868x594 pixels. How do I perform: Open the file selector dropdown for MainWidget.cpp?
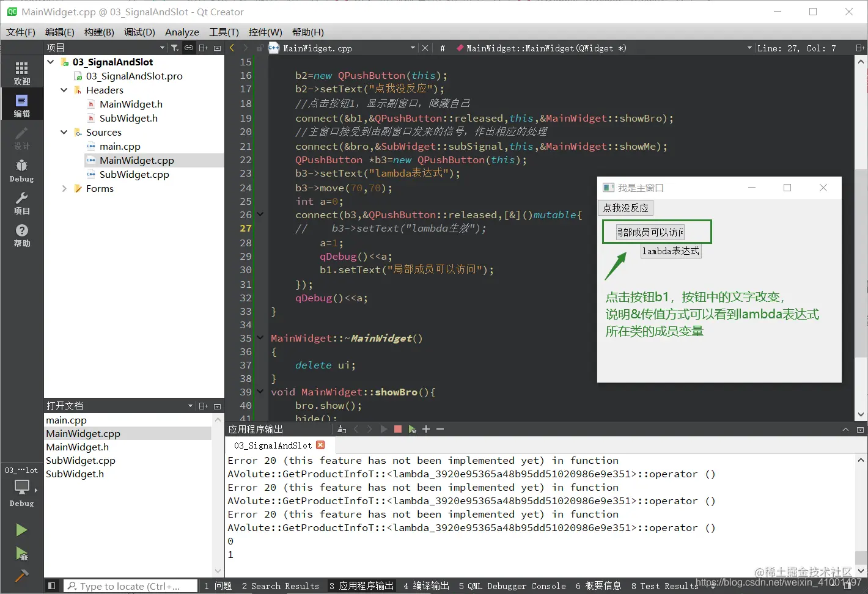pyautogui.click(x=413, y=48)
